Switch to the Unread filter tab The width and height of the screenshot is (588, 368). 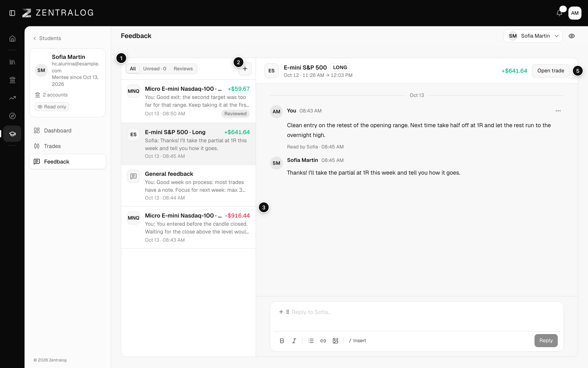155,69
